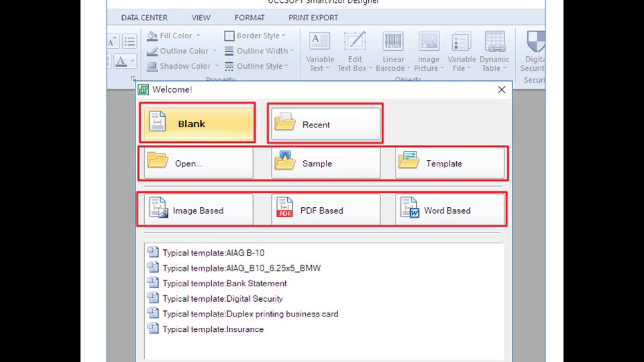This screenshot has width=644, height=362.
Task: Expand the Fill Color dropdown arrow
Action: 198,36
